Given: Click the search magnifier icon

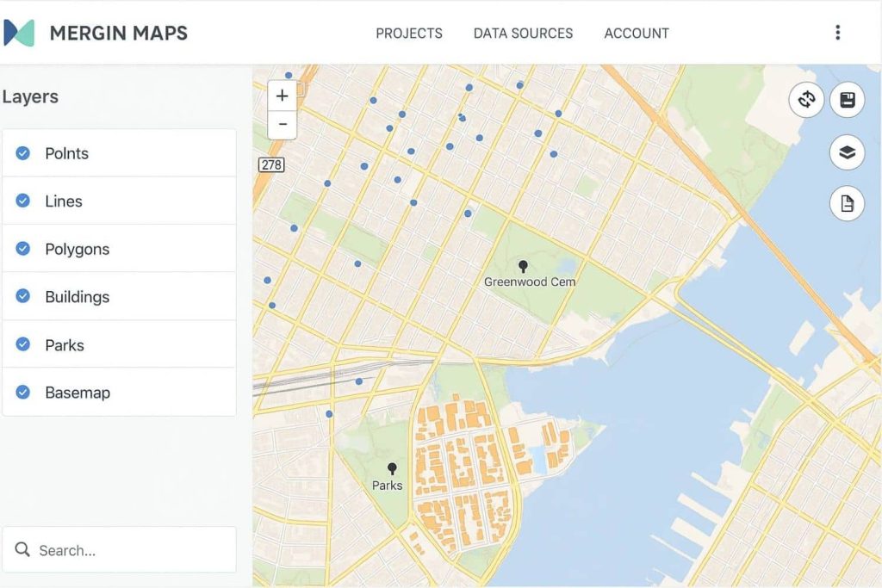Looking at the screenshot, I should click(x=22, y=549).
